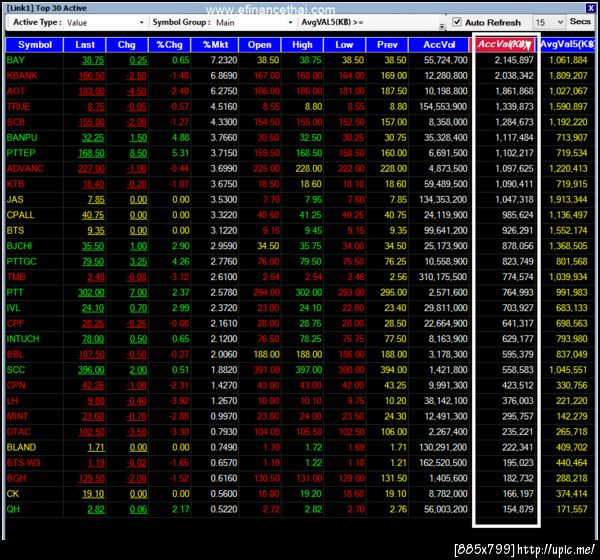Select the TMB symbol

[x=16, y=277]
